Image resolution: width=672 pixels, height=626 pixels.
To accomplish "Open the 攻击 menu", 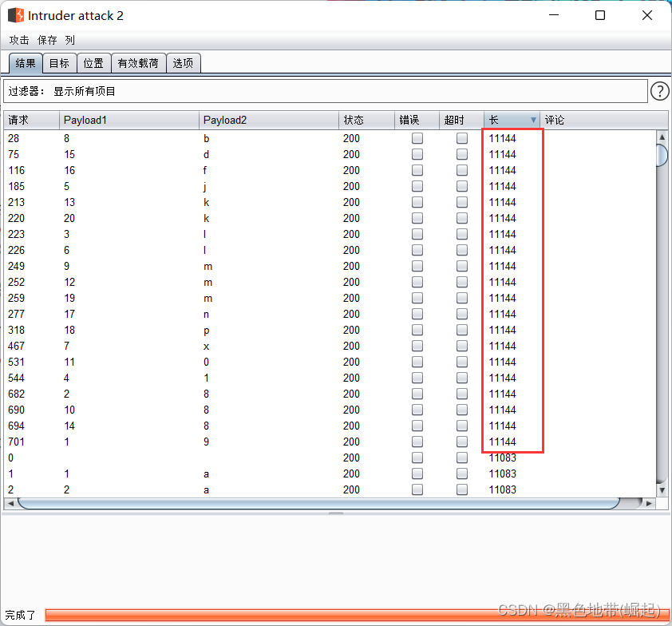I will 19,40.
